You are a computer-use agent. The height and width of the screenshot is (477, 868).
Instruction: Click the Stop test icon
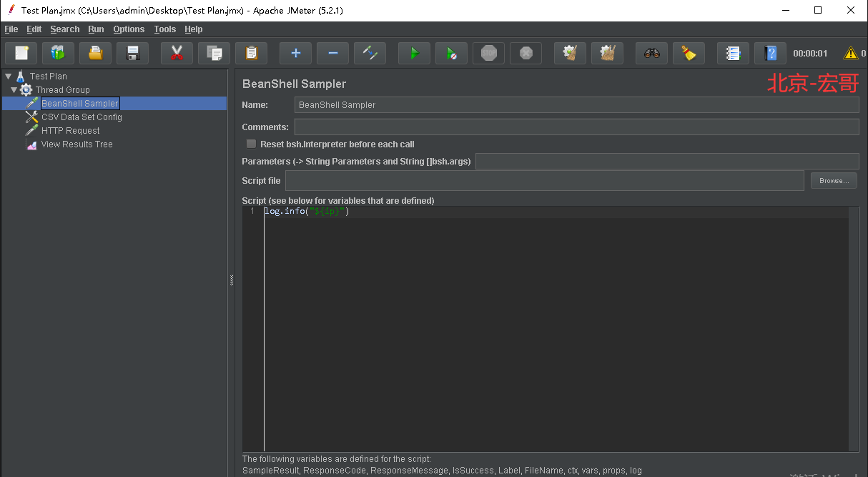pos(488,53)
